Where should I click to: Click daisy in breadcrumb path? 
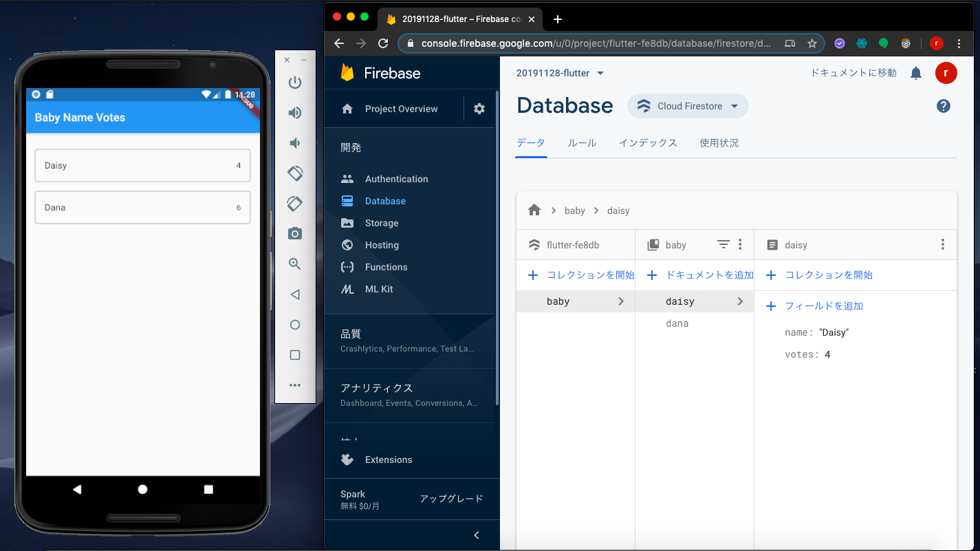coord(618,210)
